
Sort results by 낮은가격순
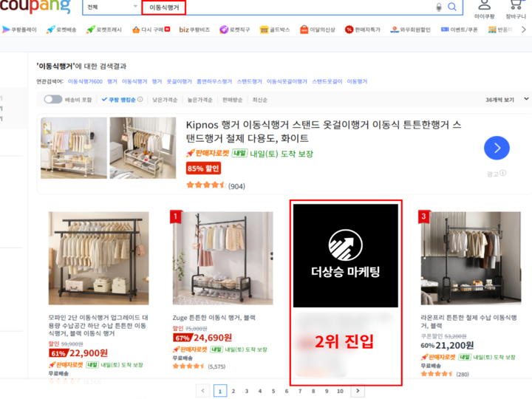[x=166, y=100]
